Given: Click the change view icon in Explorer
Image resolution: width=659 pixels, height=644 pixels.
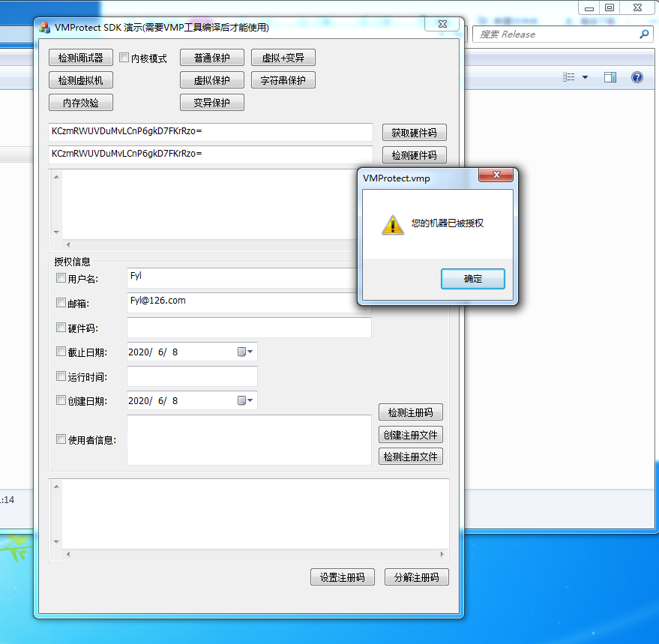Looking at the screenshot, I should pos(568,77).
